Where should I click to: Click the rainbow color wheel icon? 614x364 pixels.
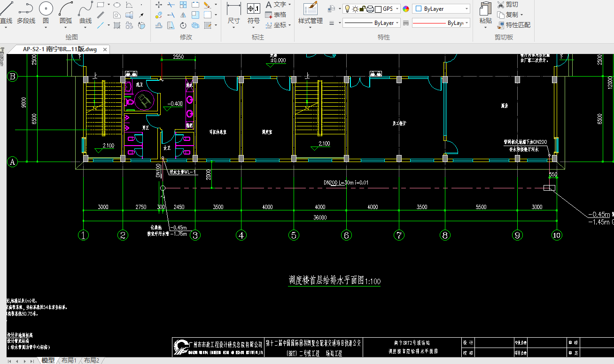tap(406, 9)
